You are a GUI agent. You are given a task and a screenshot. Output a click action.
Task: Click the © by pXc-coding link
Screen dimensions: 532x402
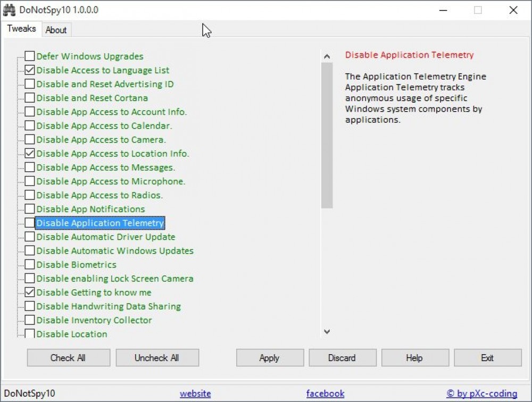pyautogui.click(x=482, y=393)
